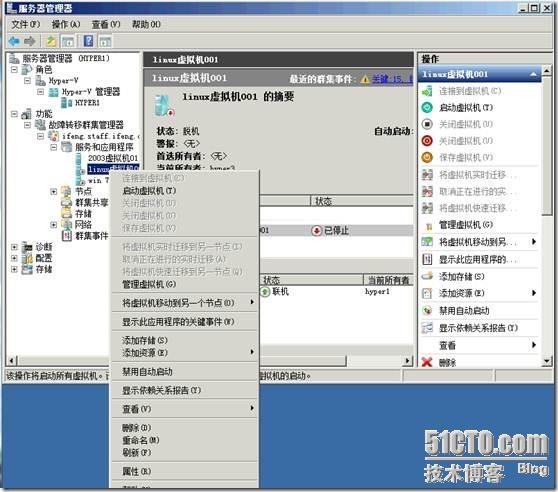Image resolution: width=558 pixels, height=492 pixels.
Task: Open the 文件(F) menu
Action: (x=26, y=24)
